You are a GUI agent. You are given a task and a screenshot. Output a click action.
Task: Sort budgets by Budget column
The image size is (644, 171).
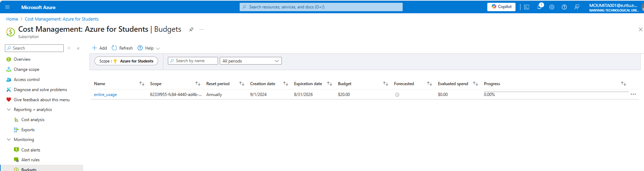click(386, 84)
